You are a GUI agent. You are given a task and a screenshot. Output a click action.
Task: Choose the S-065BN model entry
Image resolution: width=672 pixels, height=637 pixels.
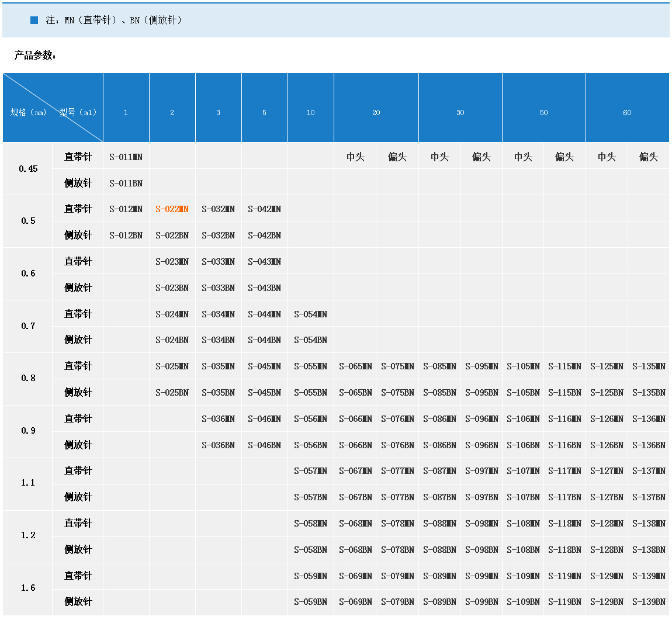coord(355,392)
